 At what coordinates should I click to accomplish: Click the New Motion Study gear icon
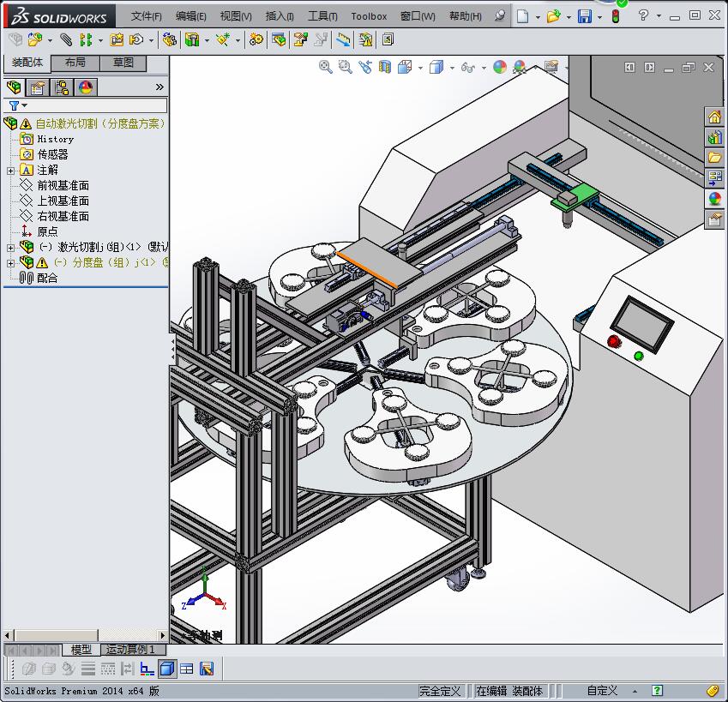pyautogui.click(x=256, y=40)
